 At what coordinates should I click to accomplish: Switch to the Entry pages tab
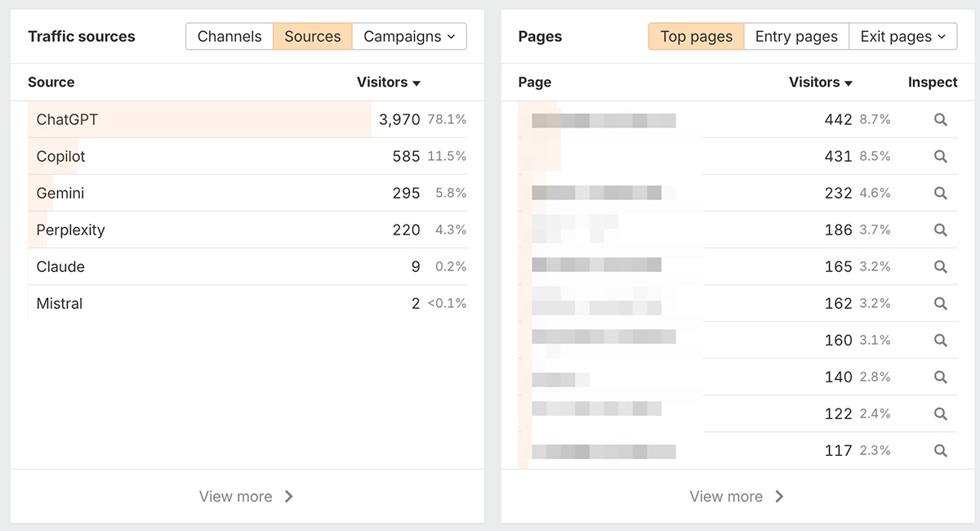(796, 37)
